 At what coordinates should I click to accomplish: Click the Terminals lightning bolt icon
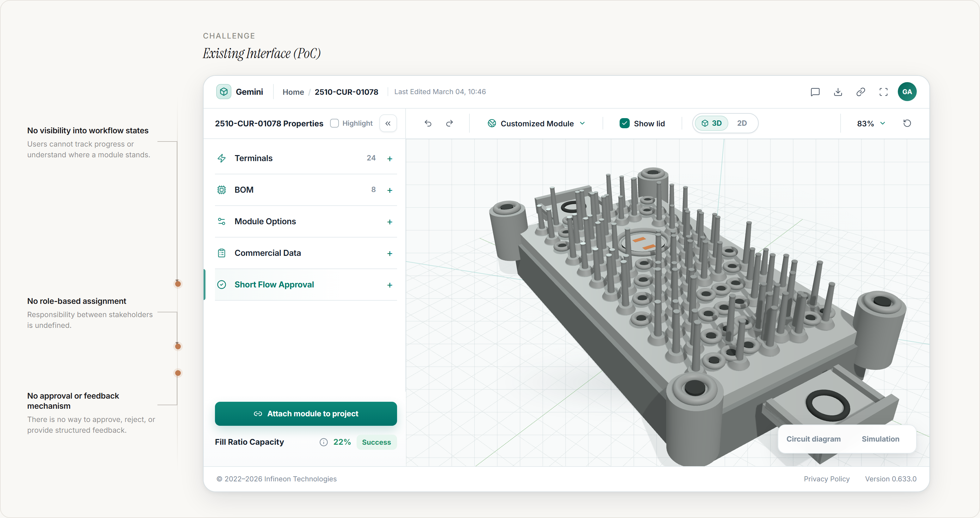[x=221, y=158]
